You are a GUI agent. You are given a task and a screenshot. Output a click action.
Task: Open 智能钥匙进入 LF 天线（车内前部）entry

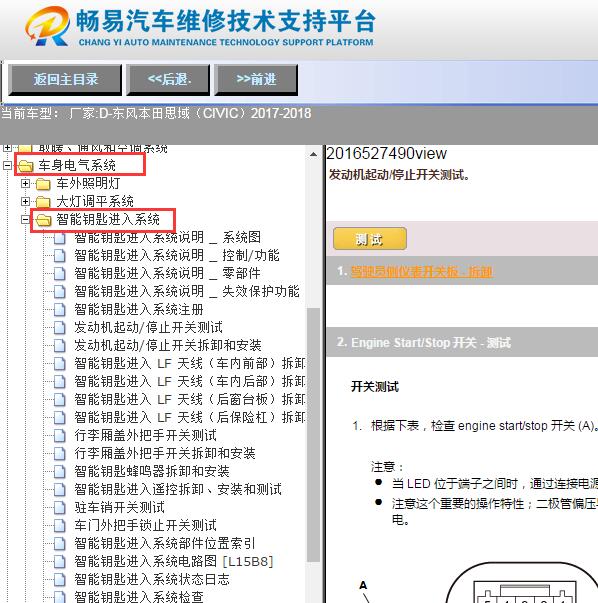click(x=190, y=363)
